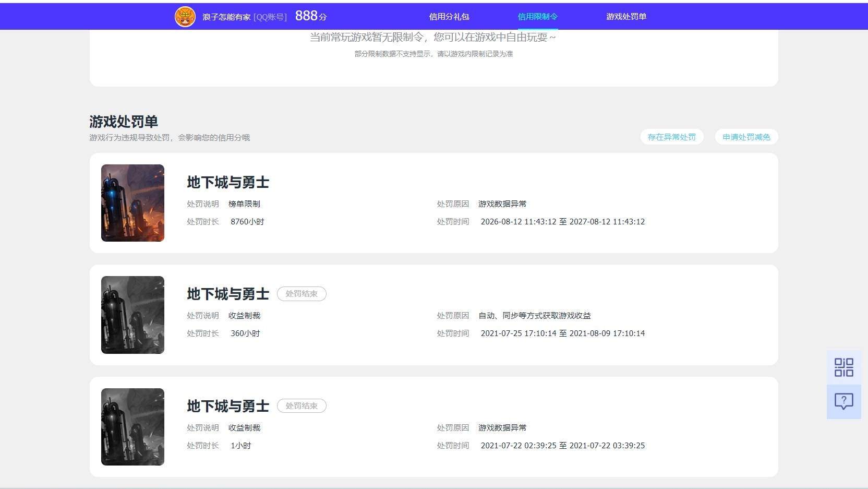Click the 8760小时 duration value
868x489 pixels.
click(x=247, y=222)
